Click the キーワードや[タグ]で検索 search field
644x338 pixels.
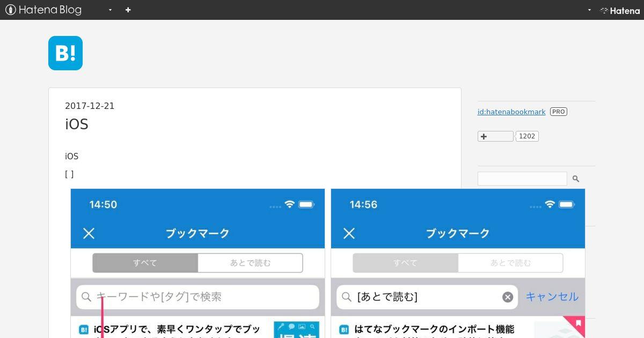click(x=197, y=297)
